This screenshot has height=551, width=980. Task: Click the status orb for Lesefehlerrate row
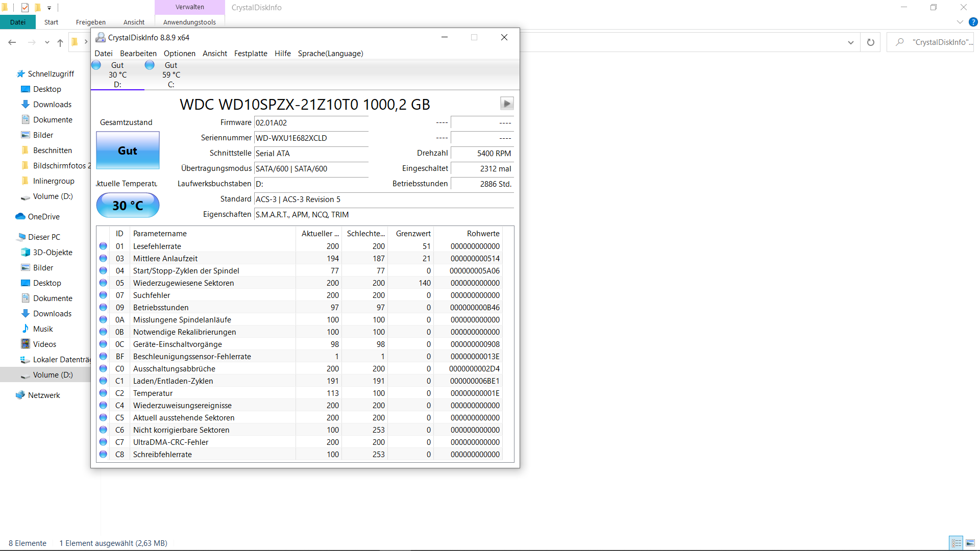pyautogui.click(x=103, y=246)
